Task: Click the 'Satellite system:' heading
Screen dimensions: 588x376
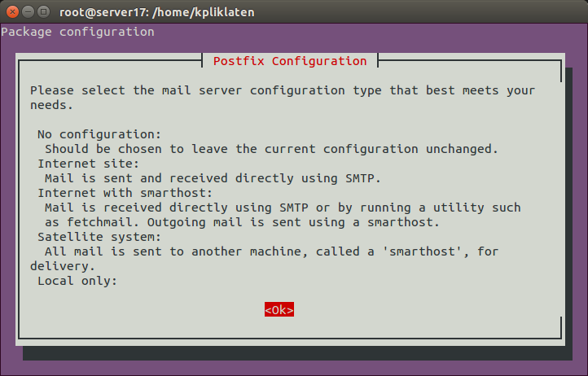Action: pos(99,237)
